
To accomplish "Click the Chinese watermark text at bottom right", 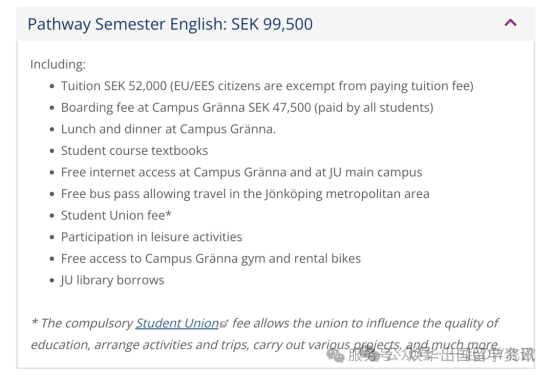I will tap(441, 355).
